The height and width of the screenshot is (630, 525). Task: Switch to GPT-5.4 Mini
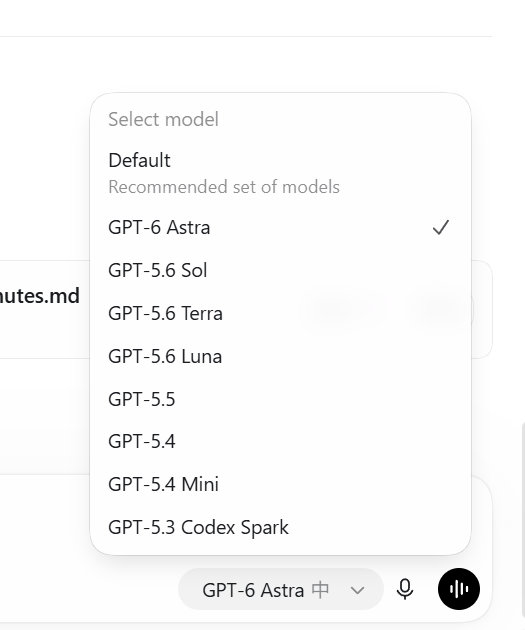[x=280, y=484]
